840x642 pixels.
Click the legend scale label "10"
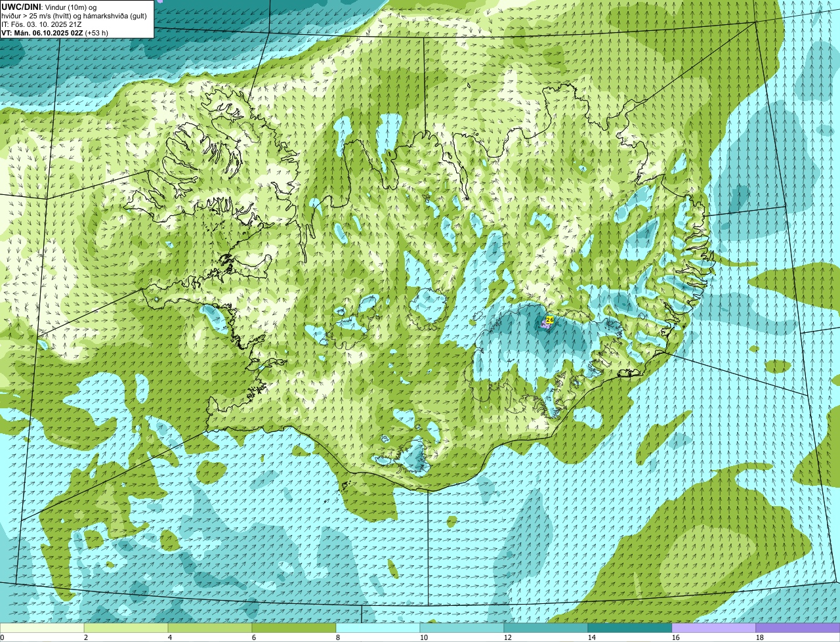423,637
